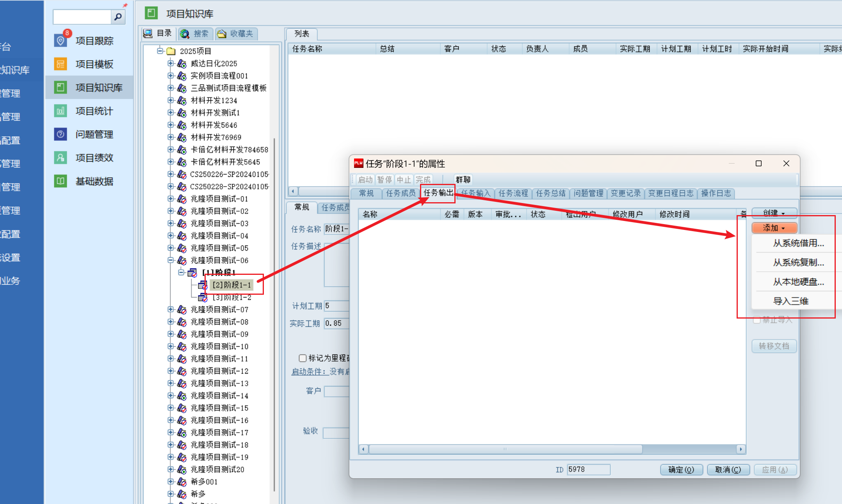Screen dimensions: 842x504
Task: Switch to 收藏夹 tab
Action: (x=236, y=34)
